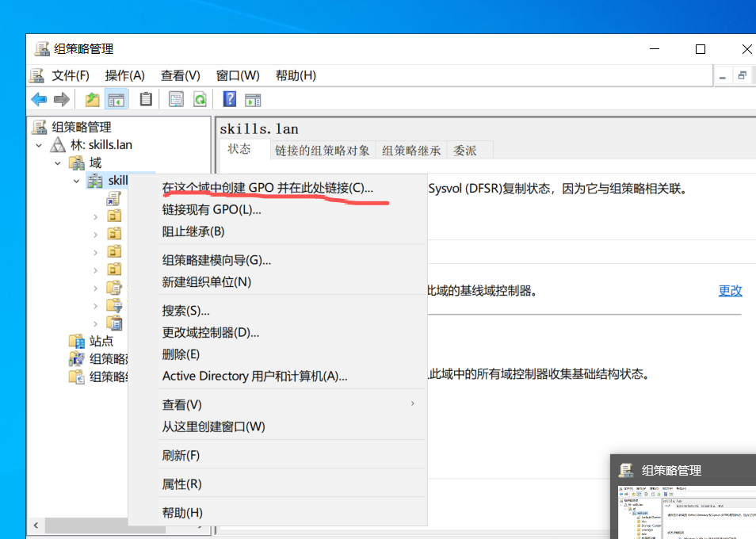
Task: Choose 阻止继承(B) in the context menu
Action: click(x=193, y=231)
